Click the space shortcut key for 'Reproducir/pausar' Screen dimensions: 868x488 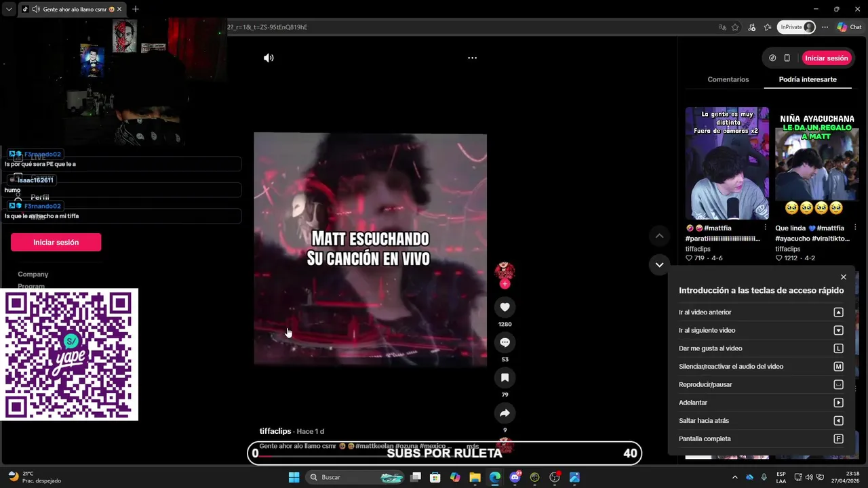[x=838, y=384]
